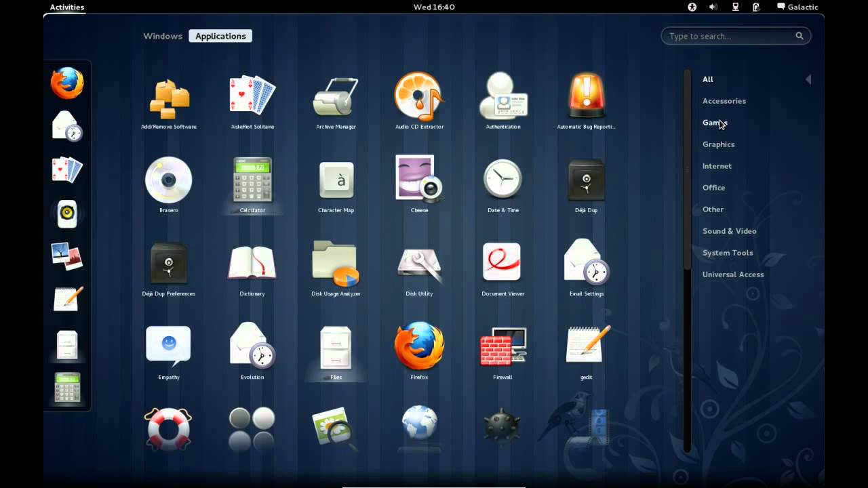Filter by System Tools category
The width and height of the screenshot is (868, 488).
click(x=728, y=253)
